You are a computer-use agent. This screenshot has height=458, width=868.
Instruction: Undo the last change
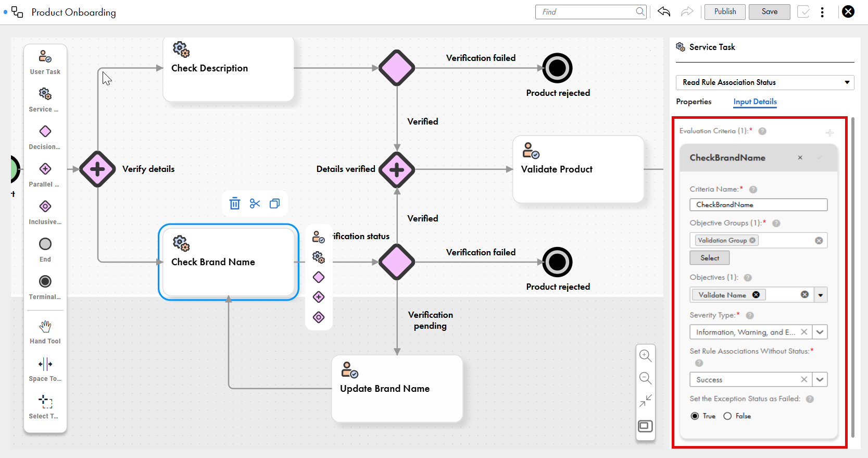(x=664, y=11)
